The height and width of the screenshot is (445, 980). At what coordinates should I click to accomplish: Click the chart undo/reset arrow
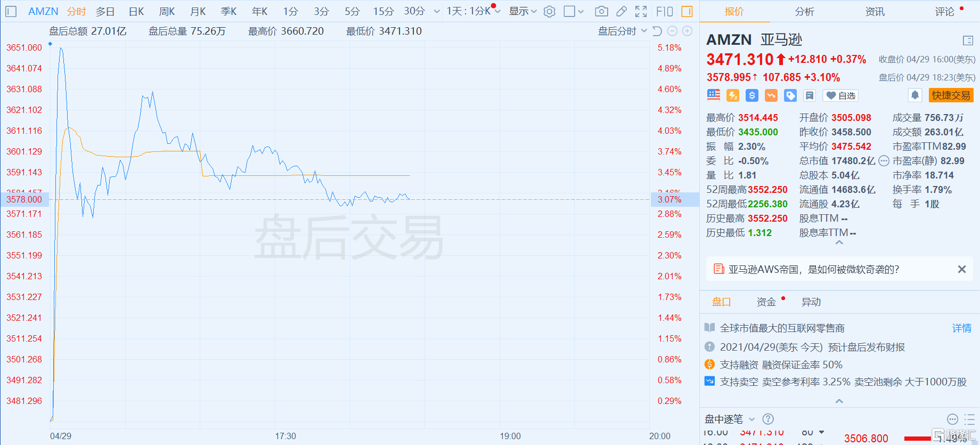pos(657,31)
